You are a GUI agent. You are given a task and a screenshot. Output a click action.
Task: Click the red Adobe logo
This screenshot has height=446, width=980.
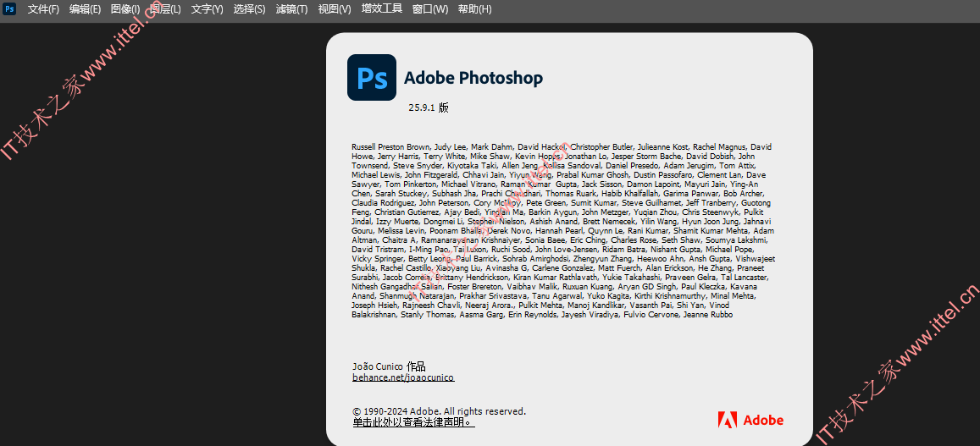pos(750,420)
